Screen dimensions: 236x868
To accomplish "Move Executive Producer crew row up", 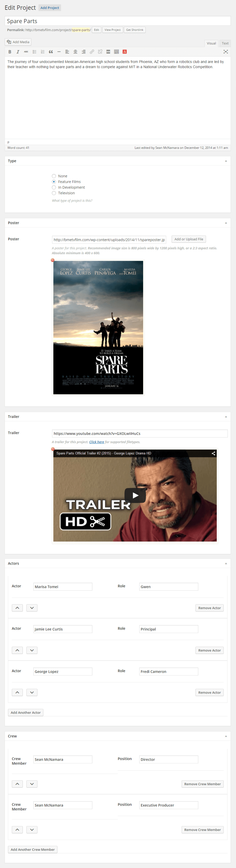I will (x=17, y=830).
